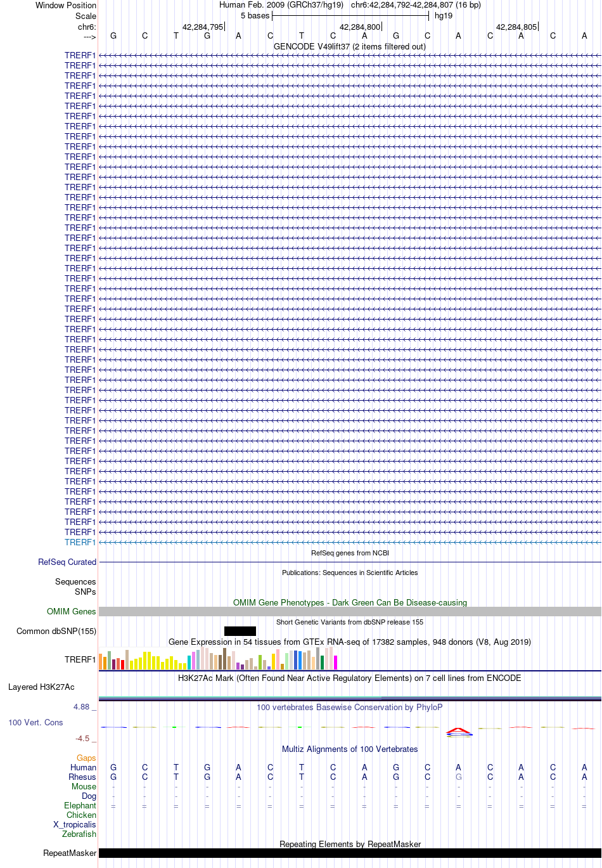Click TRERF1 label beside GTEx bar chart
The width and height of the screenshot is (602, 868).
point(80,659)
